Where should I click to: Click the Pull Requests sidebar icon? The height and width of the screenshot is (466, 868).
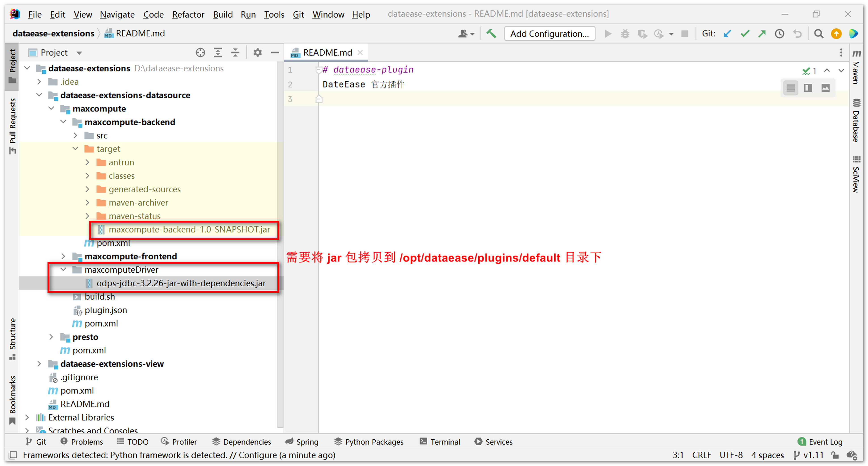pyautogui.click(x=9, y=120)
